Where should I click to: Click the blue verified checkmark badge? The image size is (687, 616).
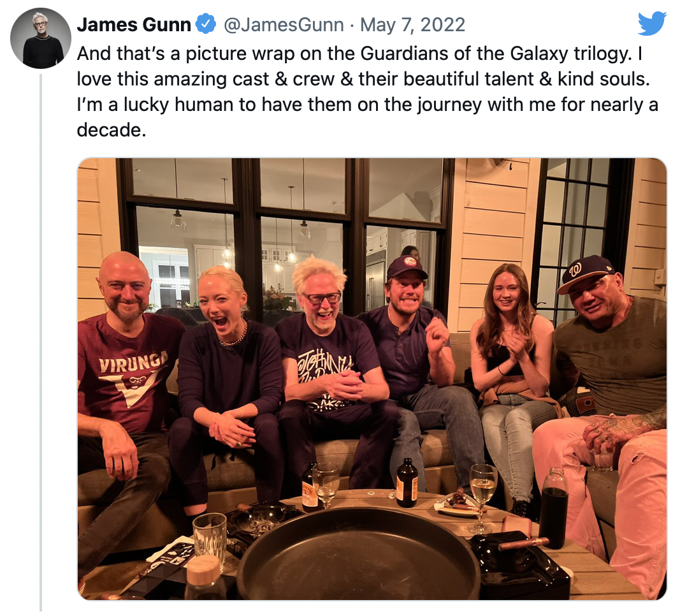[x=205, y=25]
